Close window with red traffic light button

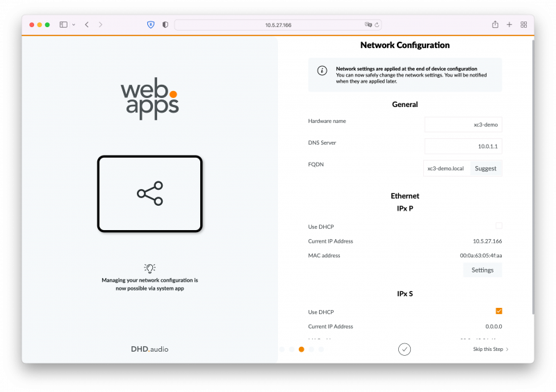click(x=31, y=24)
